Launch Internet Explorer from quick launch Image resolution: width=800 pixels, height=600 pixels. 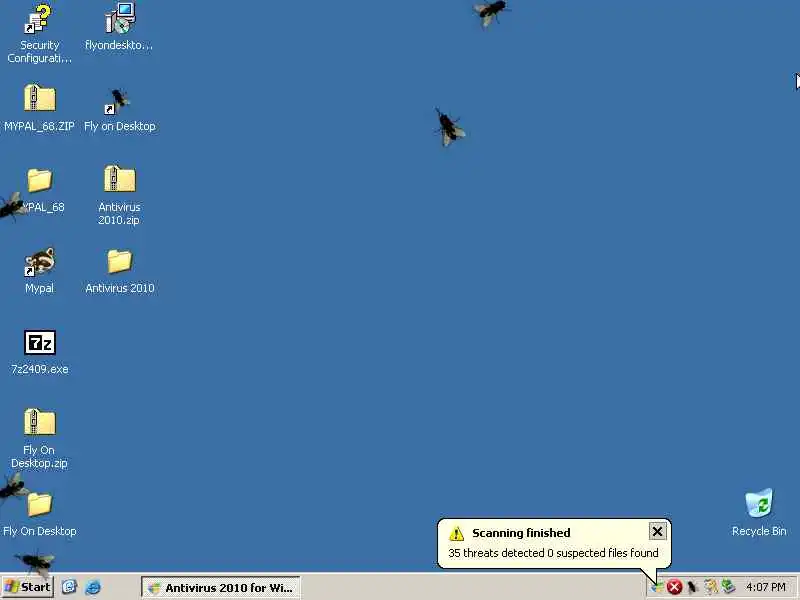point(93,587)
